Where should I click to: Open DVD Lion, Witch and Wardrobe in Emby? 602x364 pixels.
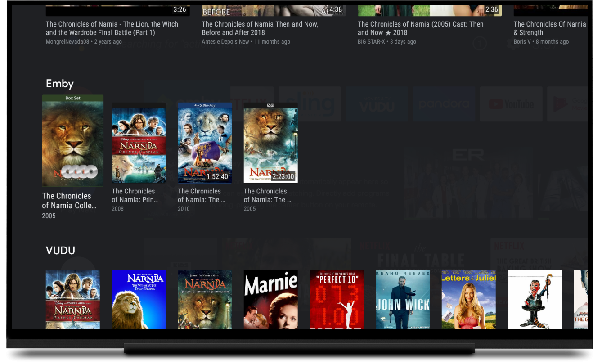(x=270, y=143)
